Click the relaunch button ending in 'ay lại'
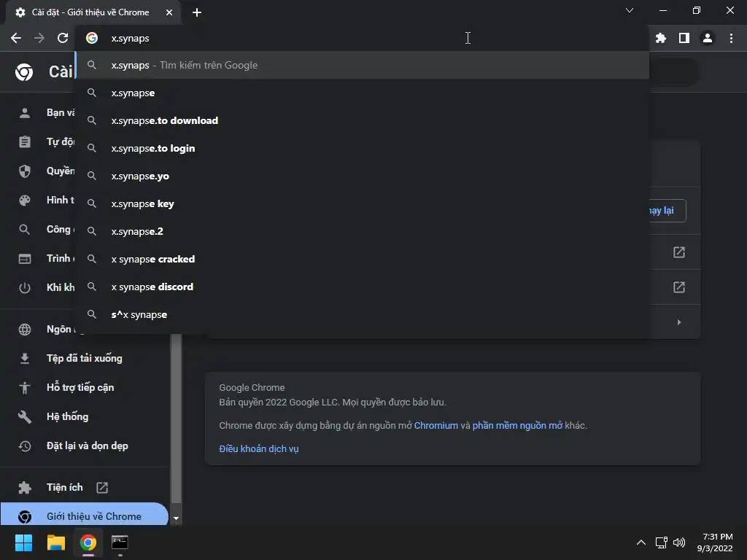The height and width of the screenshot is (560, 747). coord(667,211)
